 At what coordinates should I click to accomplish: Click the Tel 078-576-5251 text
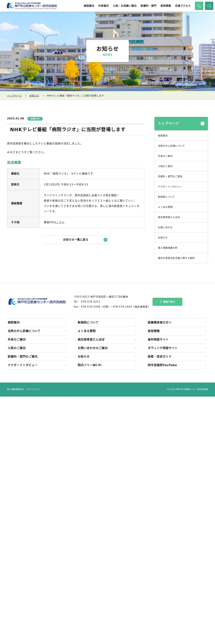87,302
